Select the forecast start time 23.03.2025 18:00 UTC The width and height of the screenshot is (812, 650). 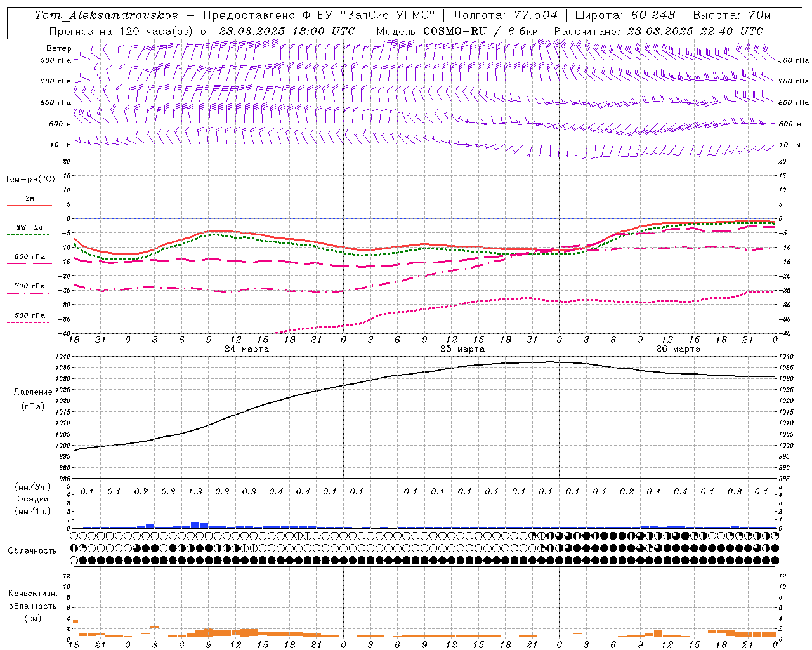(286, 30)
